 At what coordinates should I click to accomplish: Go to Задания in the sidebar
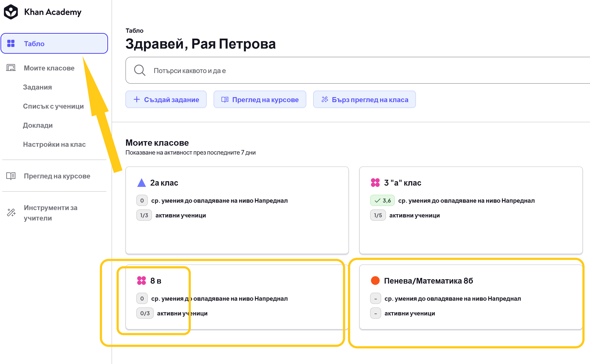(x=37, y=87)
